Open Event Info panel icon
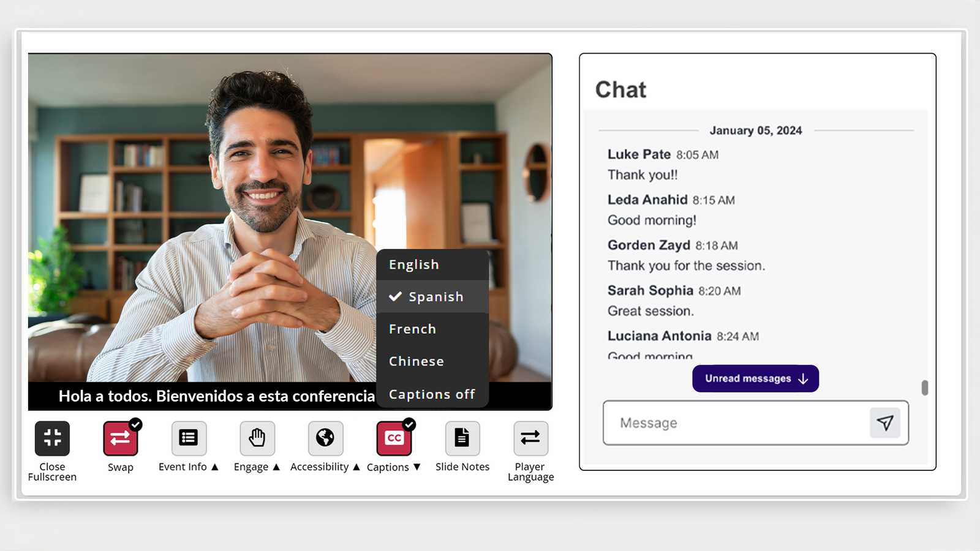 [x=188, y=438]
